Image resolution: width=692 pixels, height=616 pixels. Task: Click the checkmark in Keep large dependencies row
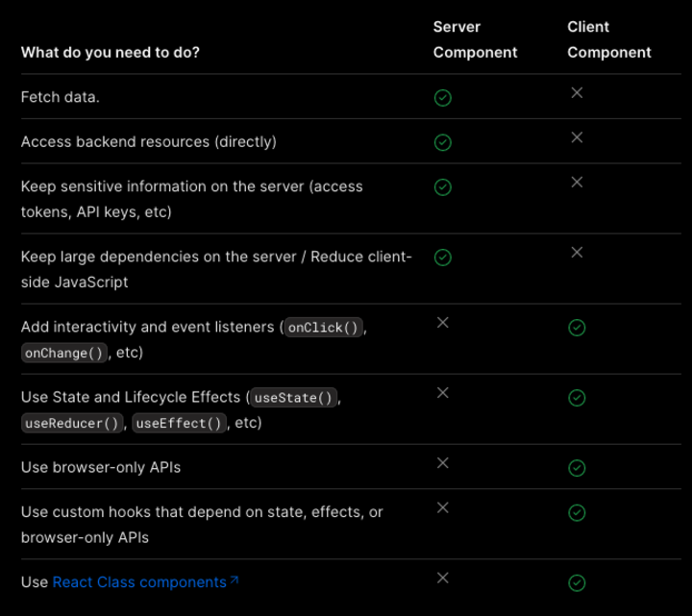pyautogui.click(x=443, y=258)
